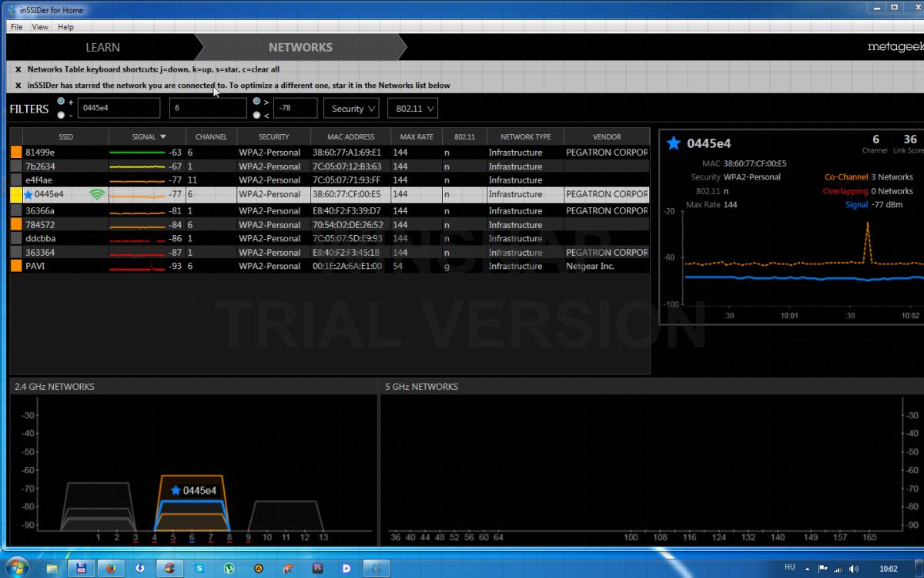Sort by the SSID column header
The width and height of the screenshot is (924, 578).
coord(65,136)
